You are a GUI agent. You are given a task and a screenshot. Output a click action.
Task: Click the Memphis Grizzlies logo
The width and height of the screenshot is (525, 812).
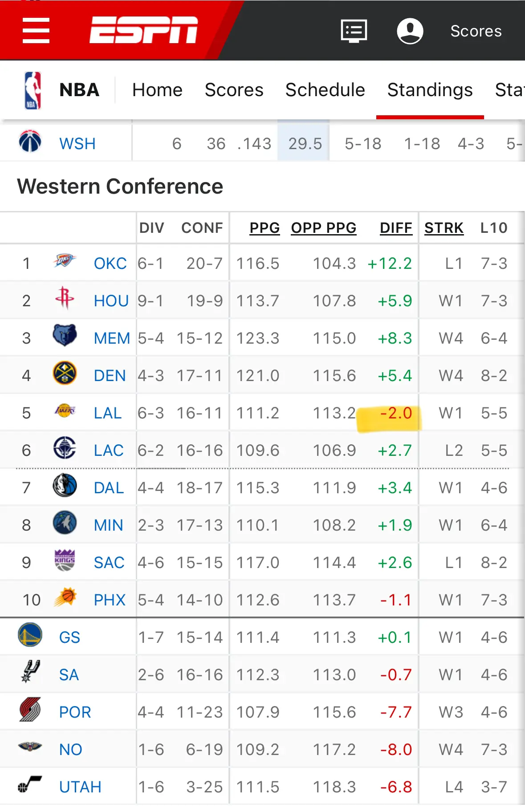pos(65,335)
